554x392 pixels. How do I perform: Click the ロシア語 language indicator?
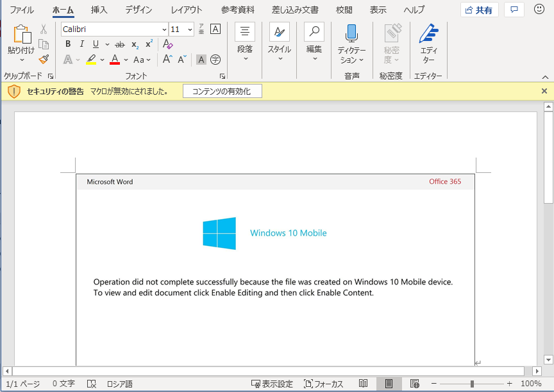point(120,384)
